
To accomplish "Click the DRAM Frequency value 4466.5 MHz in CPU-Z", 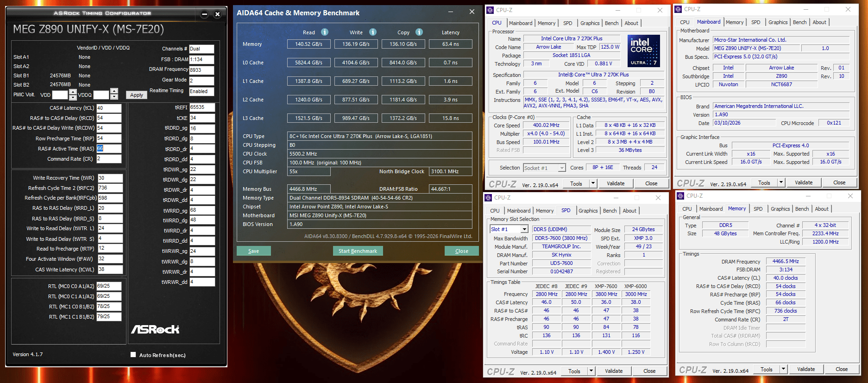I will (x=786, y=261).
